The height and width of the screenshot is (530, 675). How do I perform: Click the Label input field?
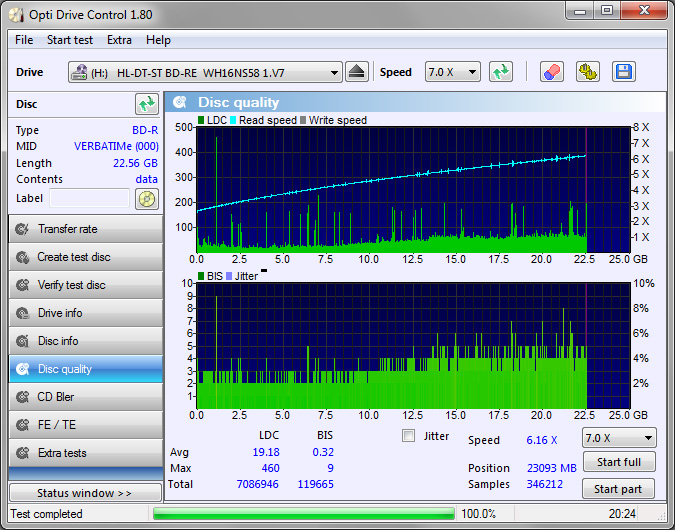coord(88,198)
